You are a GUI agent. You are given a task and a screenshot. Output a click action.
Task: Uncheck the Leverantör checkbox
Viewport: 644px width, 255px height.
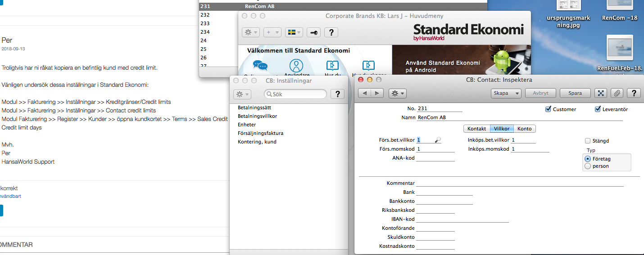point(598,109)
